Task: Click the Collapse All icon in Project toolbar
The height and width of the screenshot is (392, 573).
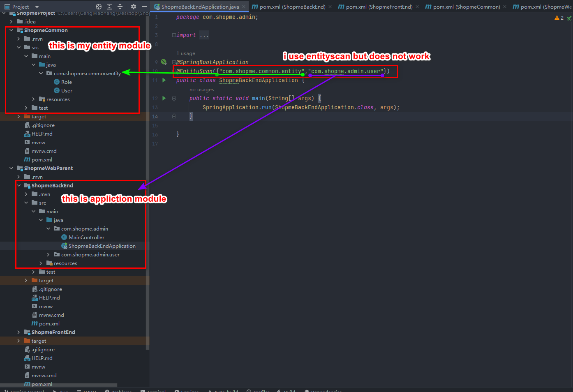Action: pyautogui.click(x=120, y=7)
